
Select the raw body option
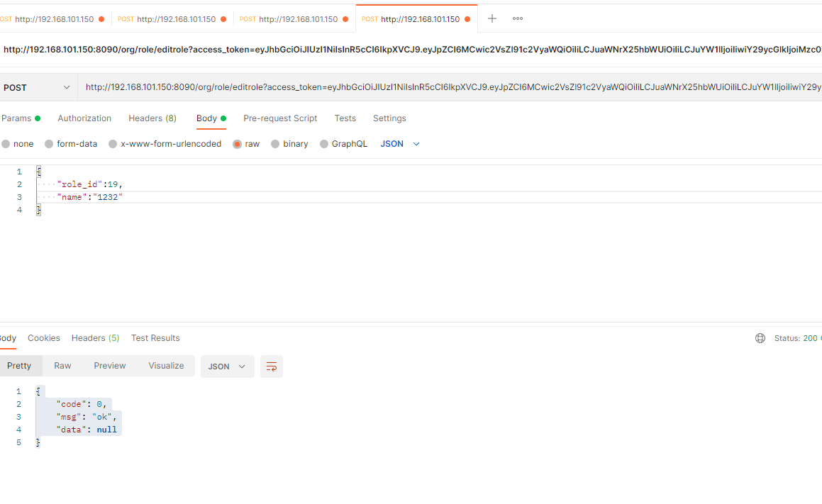tap(246, 144)
